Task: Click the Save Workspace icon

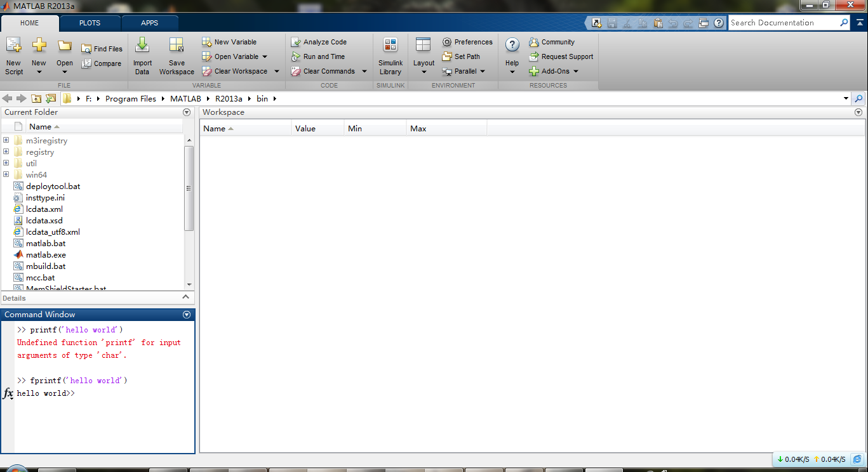Action: (177, 46)
